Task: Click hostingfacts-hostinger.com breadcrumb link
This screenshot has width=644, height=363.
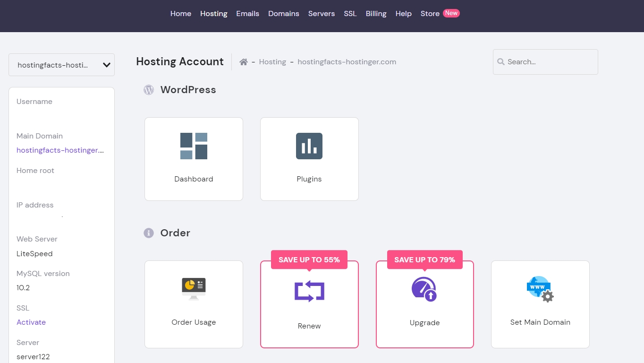Action: tap(347, 62)
